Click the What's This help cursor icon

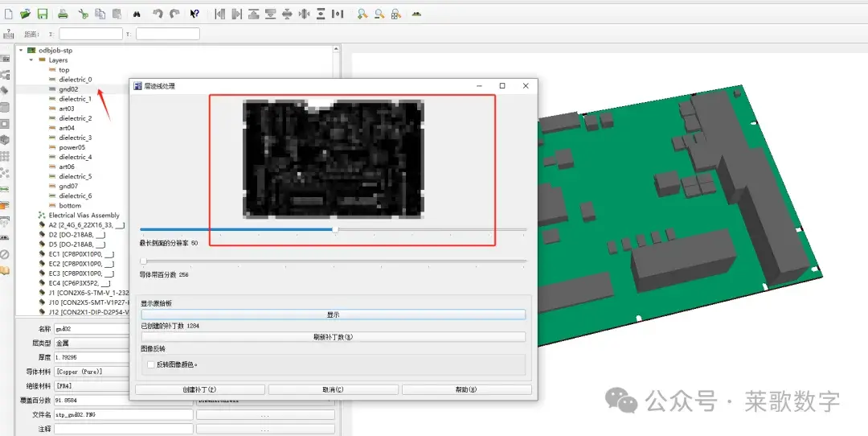194,14
